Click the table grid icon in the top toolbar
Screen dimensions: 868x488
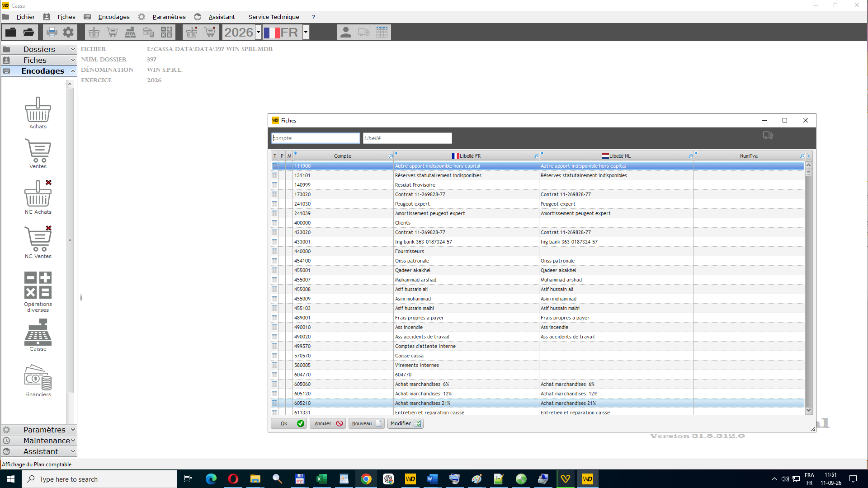[x=382, y=32]
